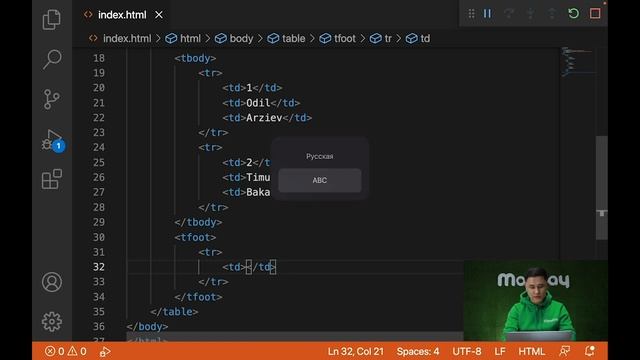Click the debug launch status bar icon
This screenshot has height=360, width=640.
[105, 351]
